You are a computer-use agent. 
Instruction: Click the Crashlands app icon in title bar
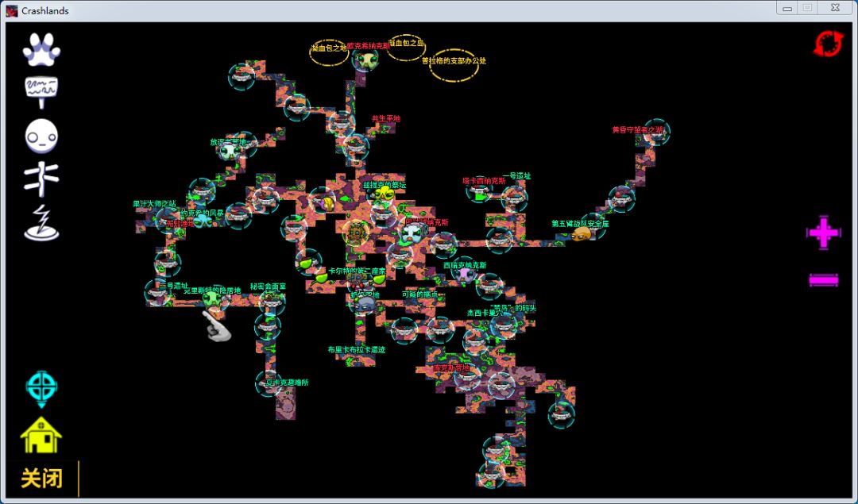(x=12, y=10)
